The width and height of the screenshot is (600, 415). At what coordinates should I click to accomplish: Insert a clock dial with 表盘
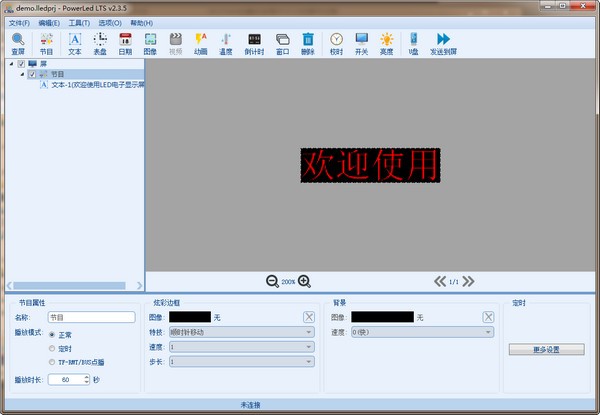(100, 42)
